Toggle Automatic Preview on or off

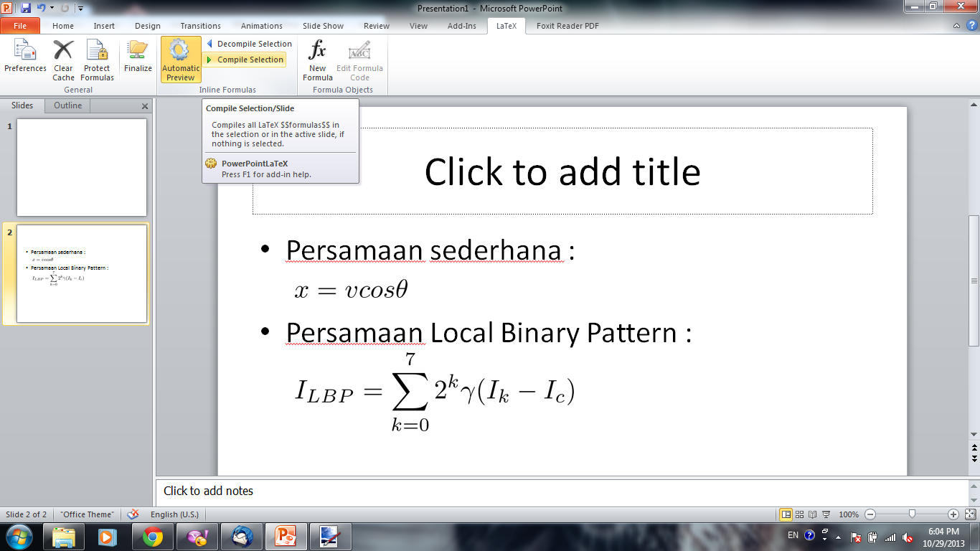(x=180, y=59)
